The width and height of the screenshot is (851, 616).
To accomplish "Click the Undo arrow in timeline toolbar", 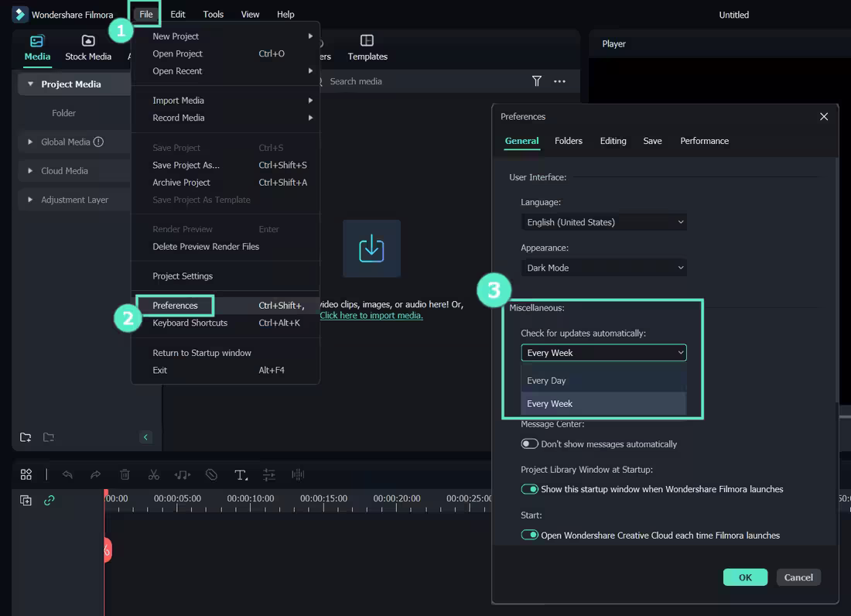I will [x=67, y=474].
